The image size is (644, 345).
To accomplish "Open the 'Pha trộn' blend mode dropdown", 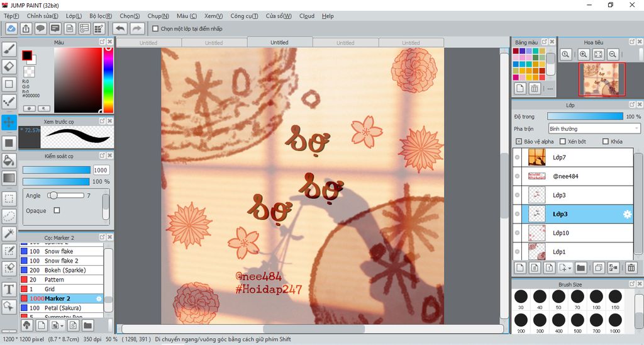I will pos(594,128).
